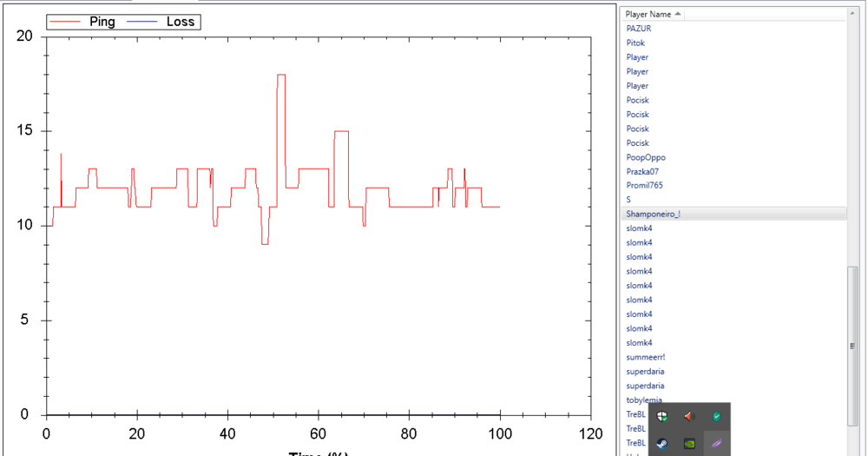Image resolution: width=868 pixels, height=456 pixels.
Task: Open the NVIDIA tray icon
Action: coord(689,443)
